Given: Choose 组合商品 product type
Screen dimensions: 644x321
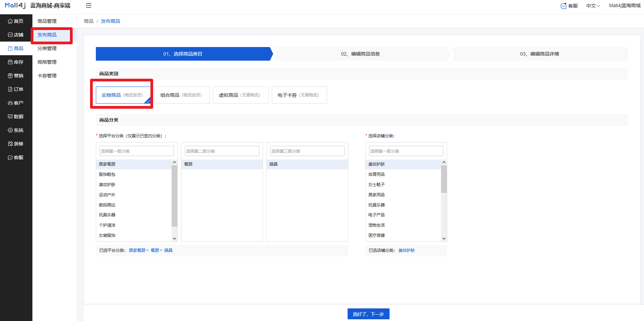Looking at the screenshot, I should tap(182, 95).
